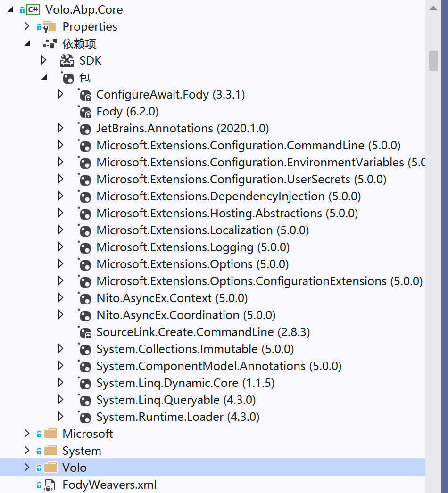This screenshot has height=493, width=448.
Task: Click the C# project icon for Volo.Abp.Core
Action: click(x=33, y=10)
